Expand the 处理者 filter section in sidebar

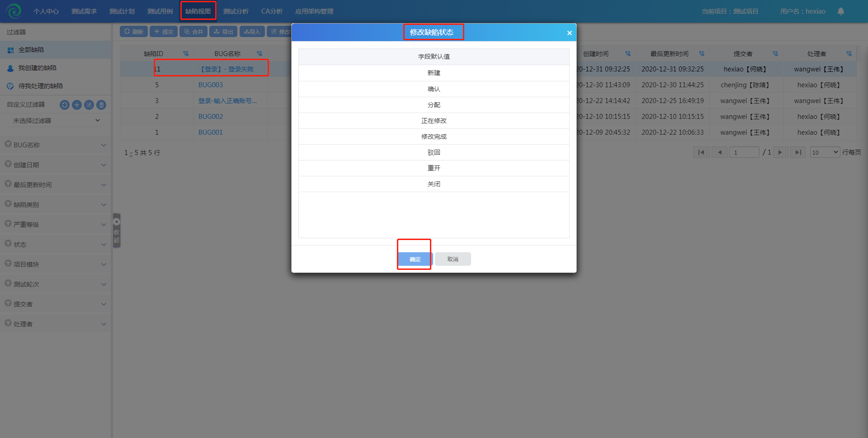pyautogui.click(x=56, y=324)
